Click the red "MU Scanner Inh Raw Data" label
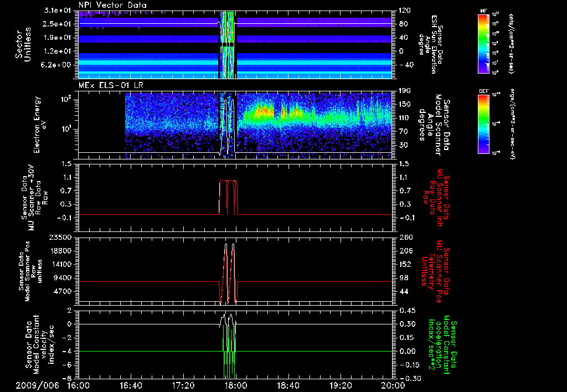567x392 pixels. coord(436,198)
